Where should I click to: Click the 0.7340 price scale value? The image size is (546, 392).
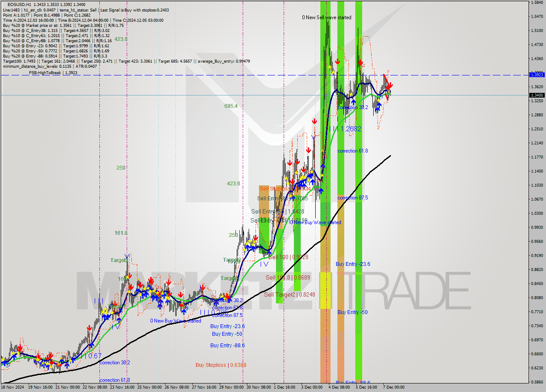tap(537, 326)
